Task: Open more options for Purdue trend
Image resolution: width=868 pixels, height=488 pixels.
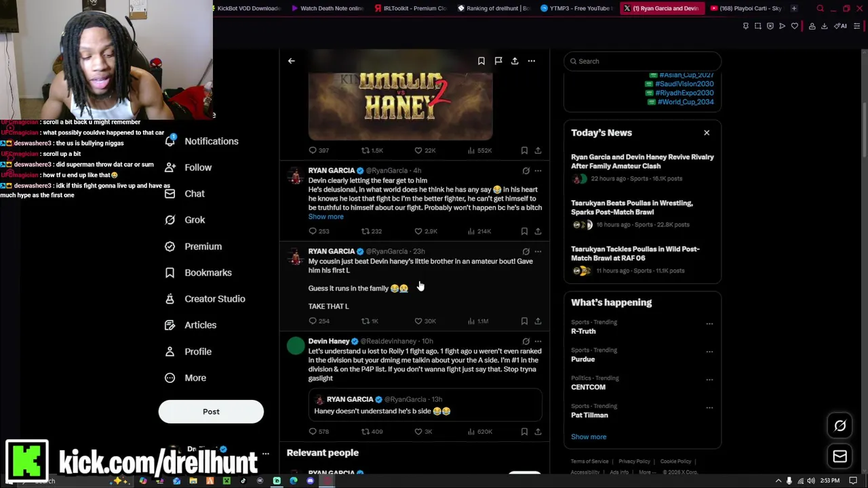Action: (709, 352)
